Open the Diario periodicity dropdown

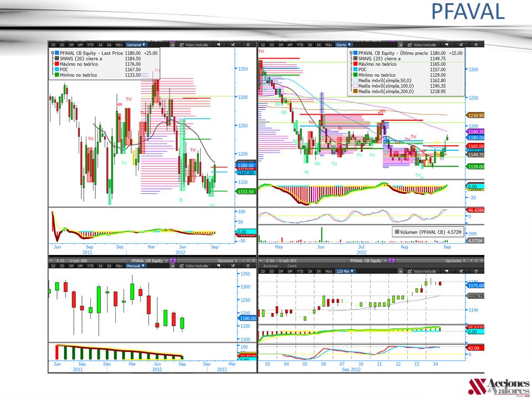(344, 45)
